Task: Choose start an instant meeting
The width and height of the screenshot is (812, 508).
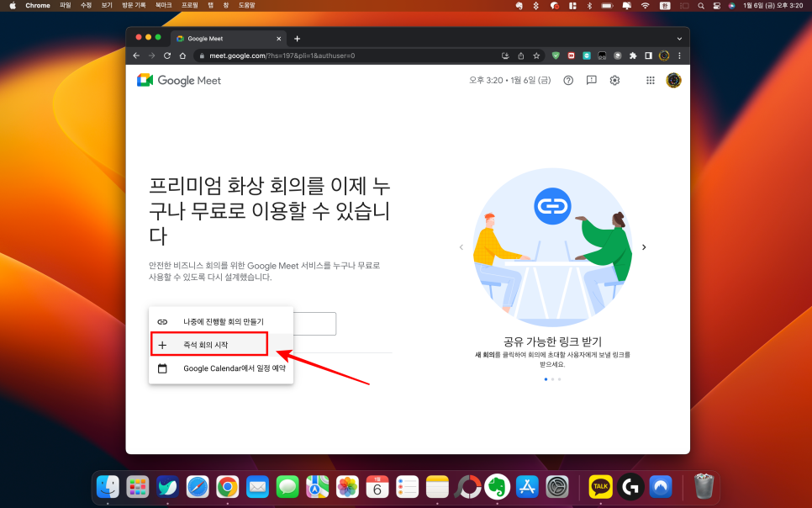Action: [x=221, y=345]
